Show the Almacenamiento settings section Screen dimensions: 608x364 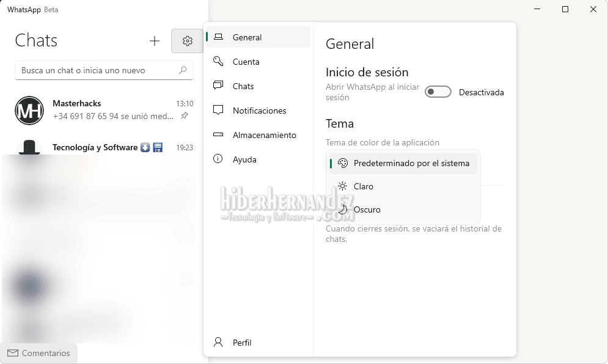coord(258,135)
